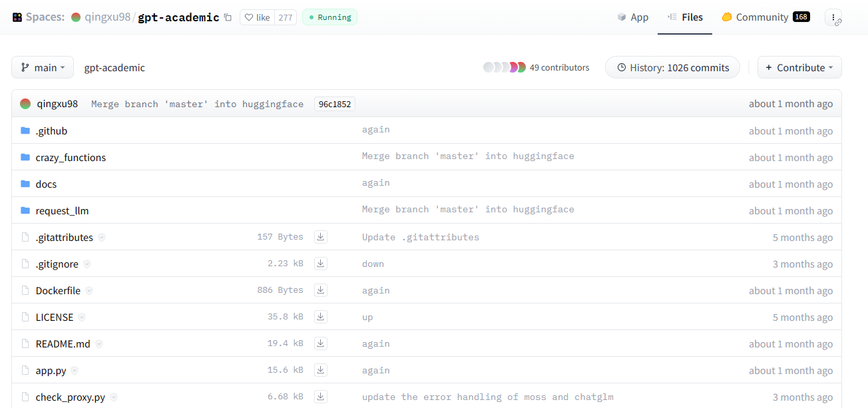Download the app.py file
Screen dimensions: 868x408
click(320, 369)
